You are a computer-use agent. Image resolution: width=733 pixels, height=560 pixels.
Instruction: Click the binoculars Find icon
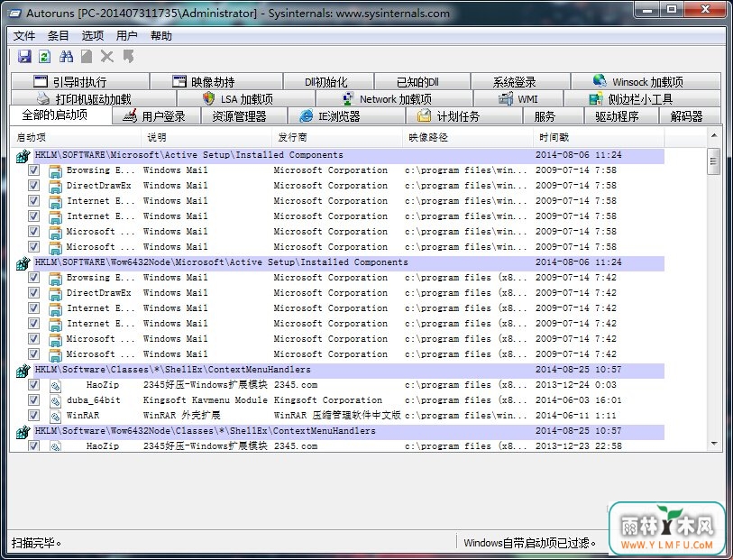pyautogui.click(x=67, y=57)
